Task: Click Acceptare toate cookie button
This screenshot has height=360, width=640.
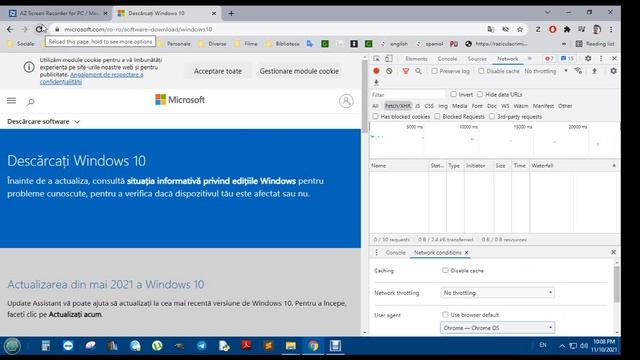Action: (x=218, y=71)
